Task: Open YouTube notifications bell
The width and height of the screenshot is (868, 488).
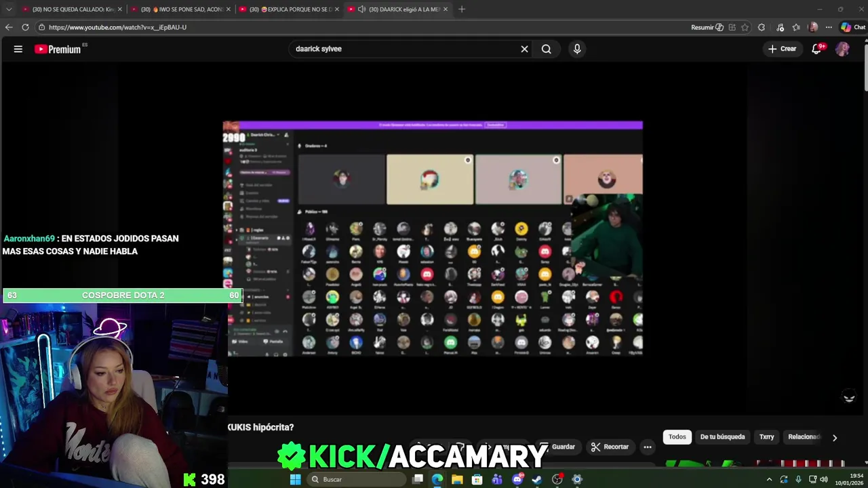Action: click(x=817, y=49)
